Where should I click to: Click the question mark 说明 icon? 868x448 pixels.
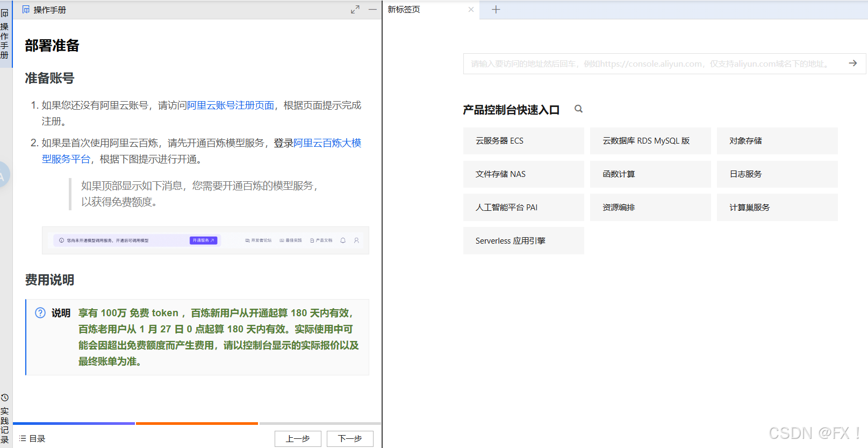pos(40,313)
